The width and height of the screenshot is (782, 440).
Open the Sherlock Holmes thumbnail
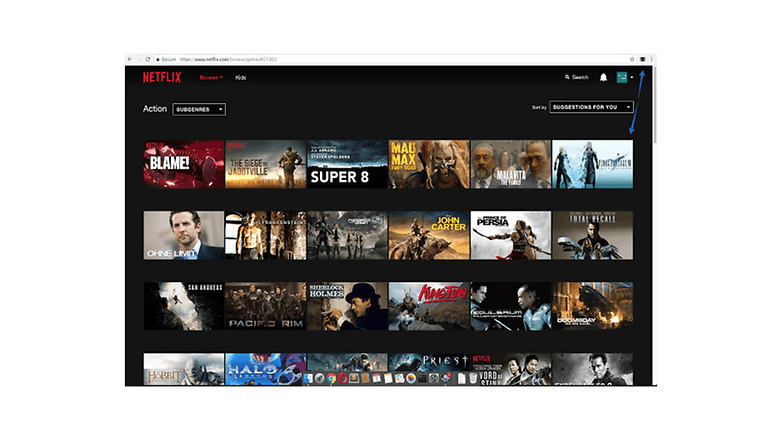point(347,306)
